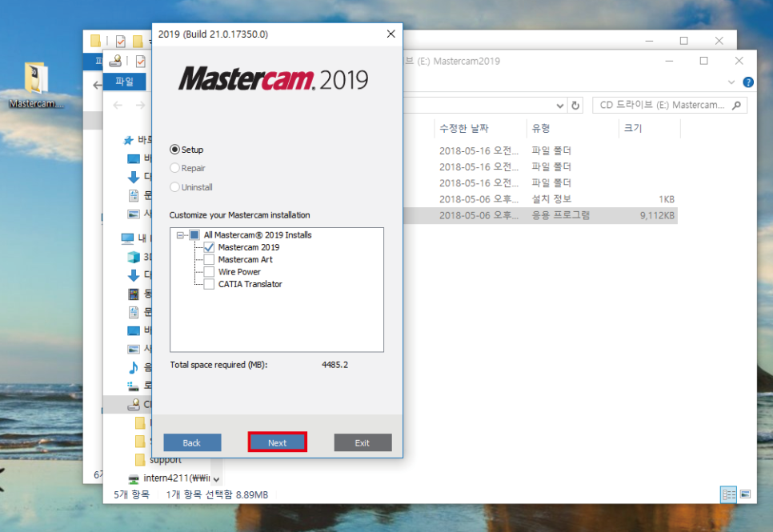Open the support folder in sidebar
Screen dimensions: 773x532
click(x=165, y=460)
